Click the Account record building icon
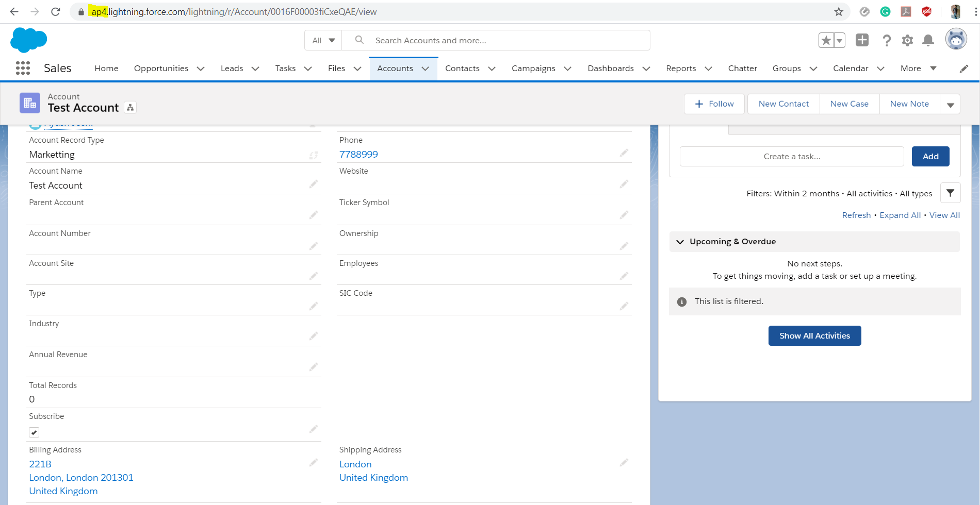 click(30, 103)
